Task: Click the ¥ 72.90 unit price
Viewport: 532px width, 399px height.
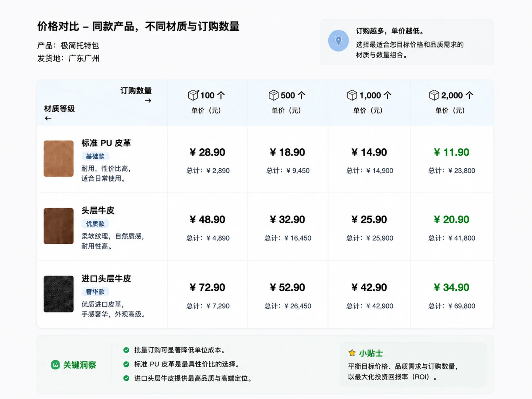Action: pos(207,287)
